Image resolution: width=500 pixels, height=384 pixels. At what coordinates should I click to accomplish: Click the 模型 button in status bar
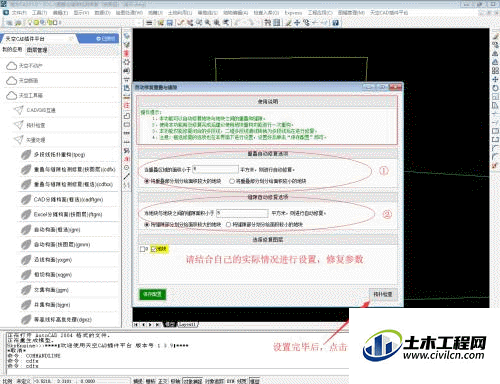255,381
